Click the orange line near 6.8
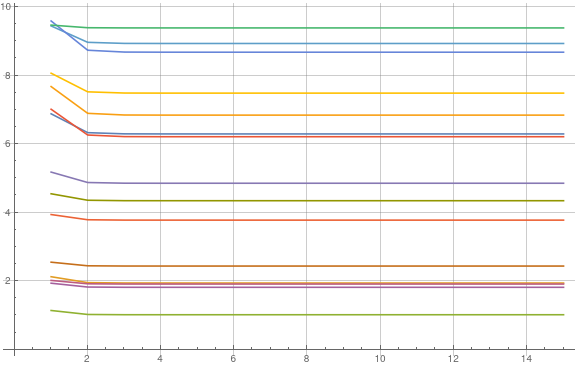 click(307, 115)
